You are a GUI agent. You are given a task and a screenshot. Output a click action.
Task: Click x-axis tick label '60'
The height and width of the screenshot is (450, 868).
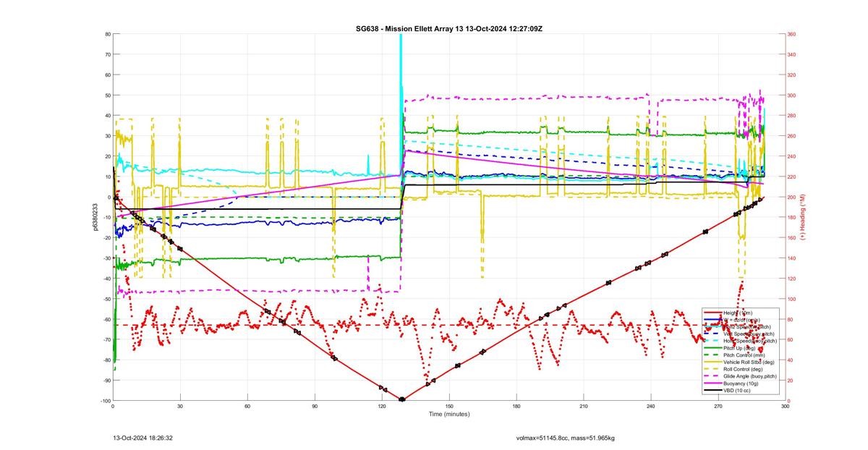pyautogui.click(x=247, y=407)
